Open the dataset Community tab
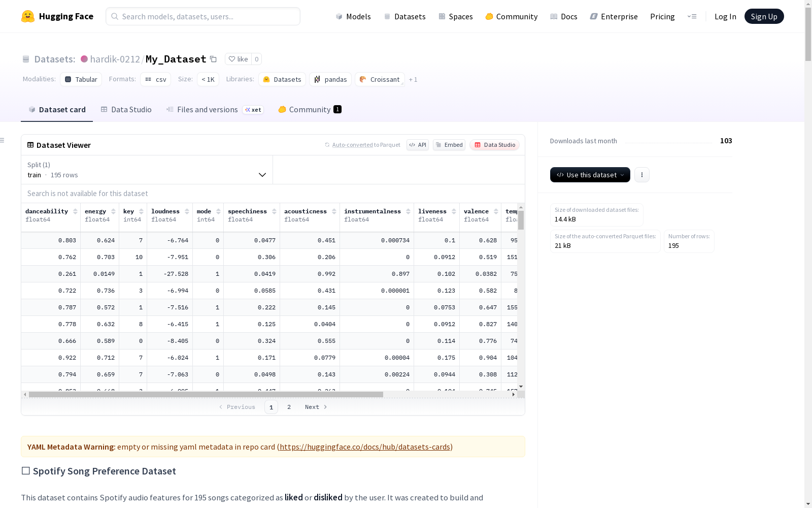 click(310, 110)
